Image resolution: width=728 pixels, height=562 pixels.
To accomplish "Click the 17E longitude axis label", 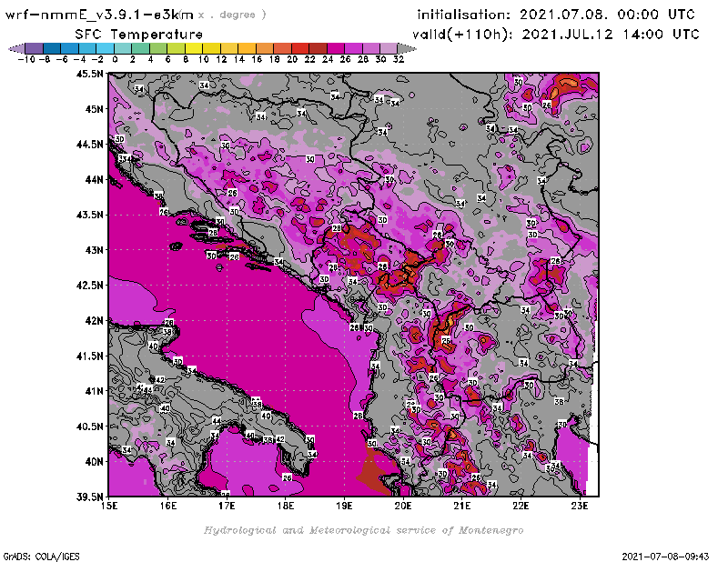I will [227, 507].
